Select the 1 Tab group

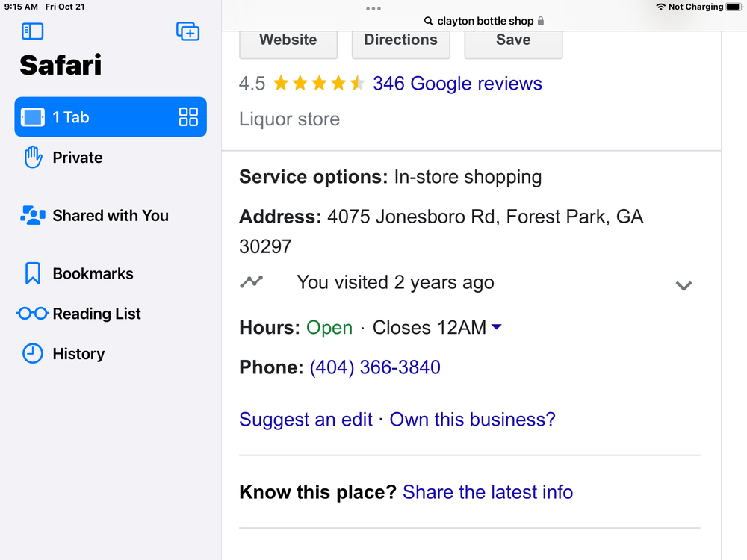pos(111,116)
